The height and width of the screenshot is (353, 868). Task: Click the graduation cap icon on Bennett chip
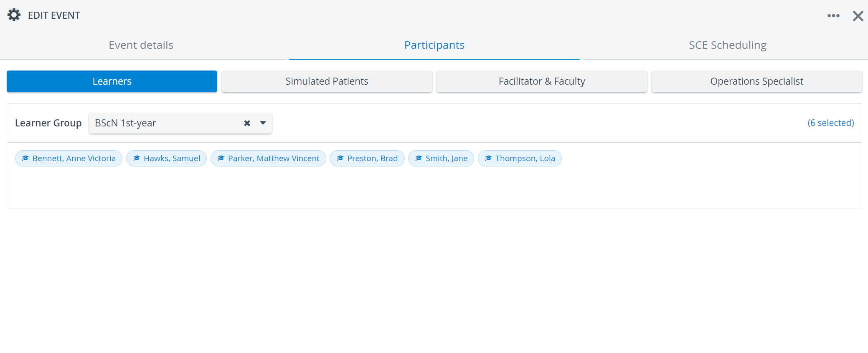coord(25,158)
